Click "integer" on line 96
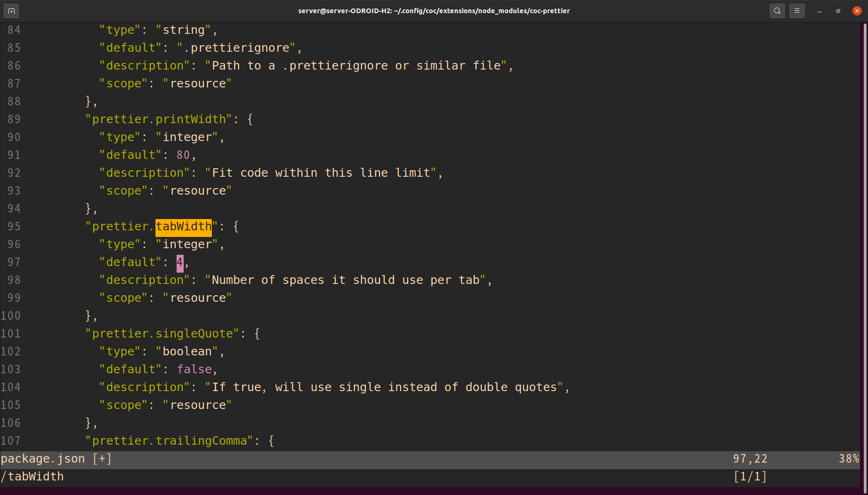Viewport: 868px width, 495px height. tap(187, 244)
